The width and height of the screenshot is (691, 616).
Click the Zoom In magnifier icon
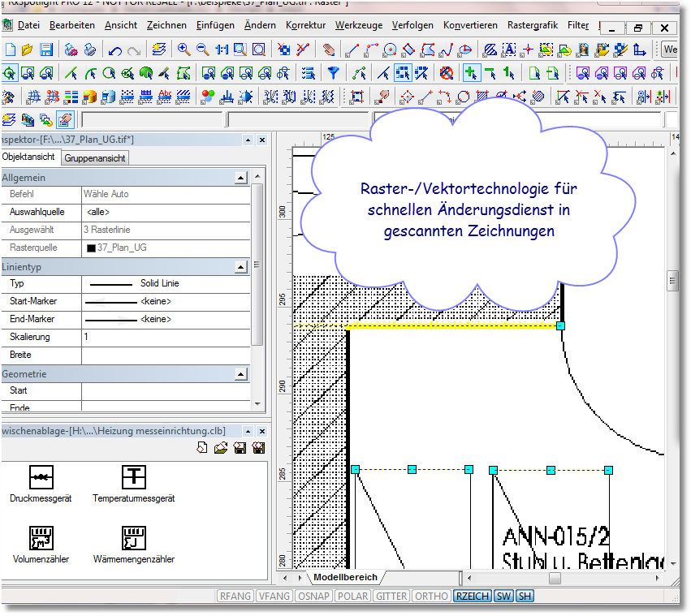(x=184, y=50)
